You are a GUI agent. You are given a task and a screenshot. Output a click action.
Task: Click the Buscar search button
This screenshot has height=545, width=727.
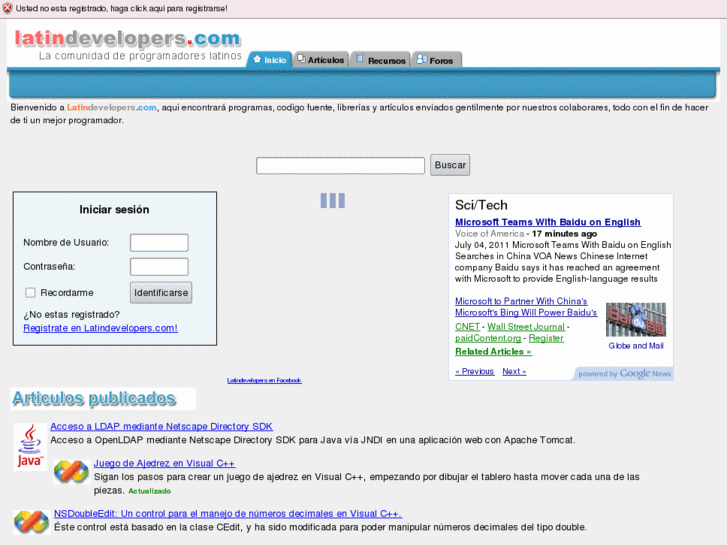tap(450, 165)
